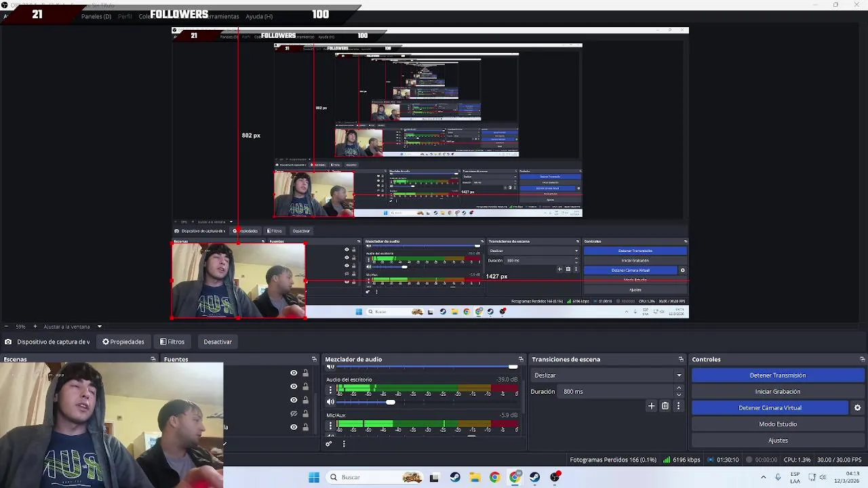
Task: Expand the system tray hidden icons chevron
Action: click(x=764, y=477)
